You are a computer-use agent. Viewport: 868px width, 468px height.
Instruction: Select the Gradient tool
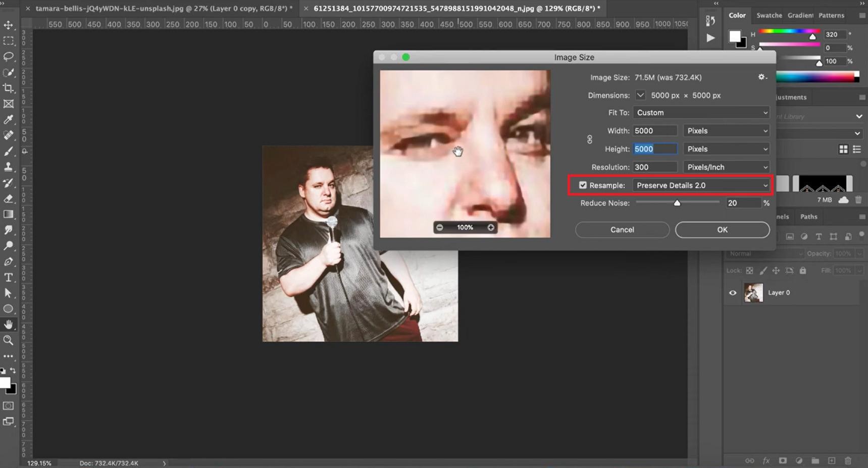[x=9, y=214]
